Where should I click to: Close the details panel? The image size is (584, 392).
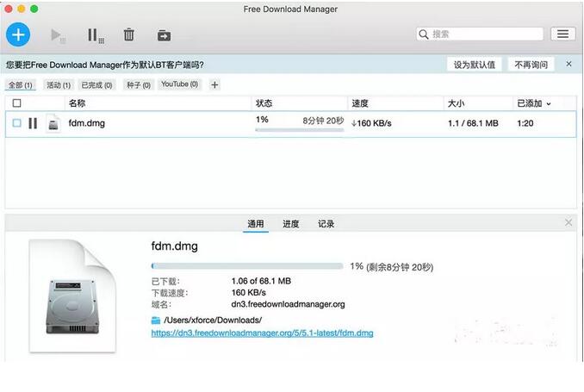(568, 222)
